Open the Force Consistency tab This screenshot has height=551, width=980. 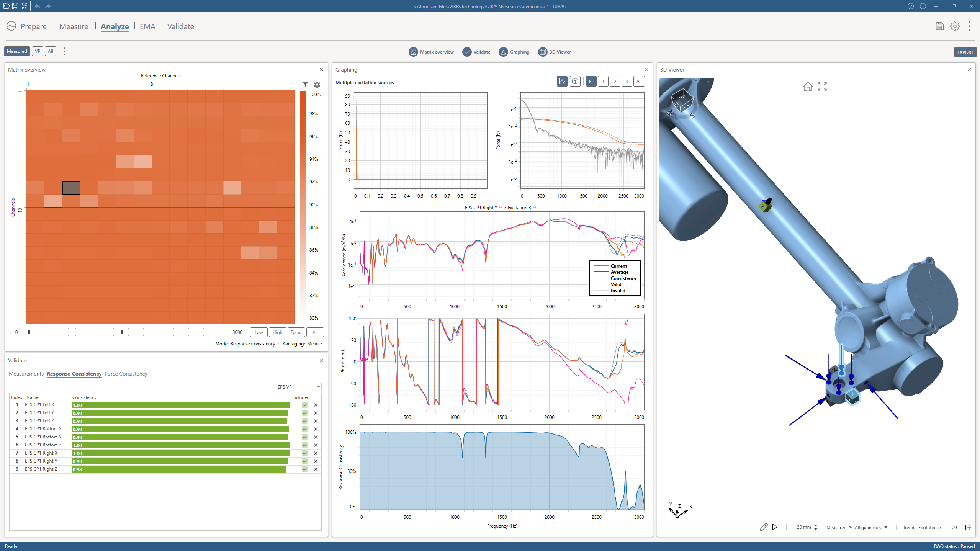pyautogui.click(x=126, y=374)
